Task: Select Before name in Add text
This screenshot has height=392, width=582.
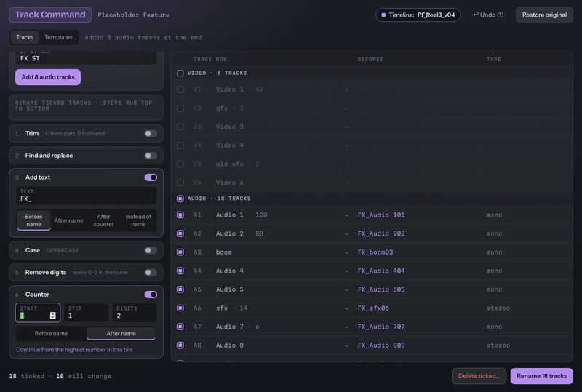Action: pyautogui.click(x=33, y=220)
